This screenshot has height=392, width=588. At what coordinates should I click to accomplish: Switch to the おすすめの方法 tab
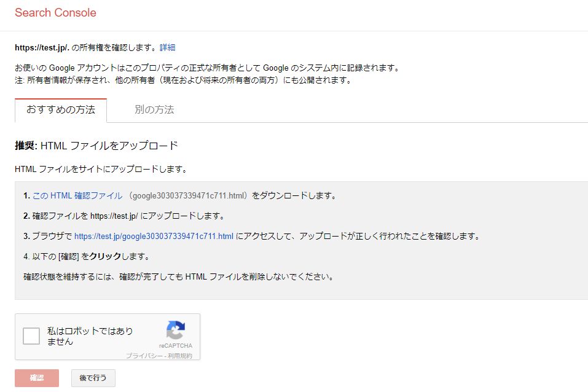point(61,110)
